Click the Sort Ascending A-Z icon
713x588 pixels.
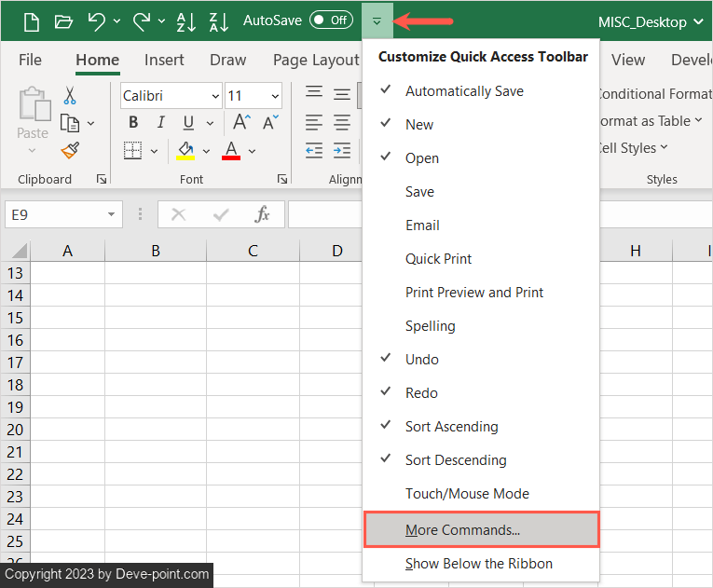click(186, 21)
